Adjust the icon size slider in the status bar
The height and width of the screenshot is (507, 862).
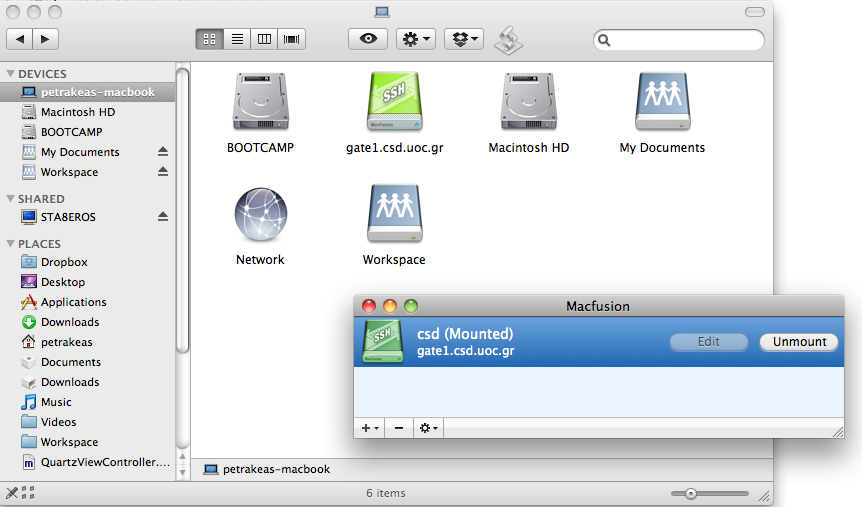(691, 494)
